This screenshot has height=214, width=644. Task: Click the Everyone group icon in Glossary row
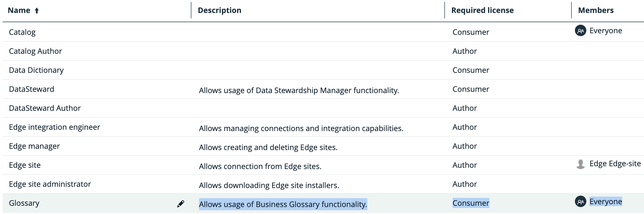(x=581, y=202)
